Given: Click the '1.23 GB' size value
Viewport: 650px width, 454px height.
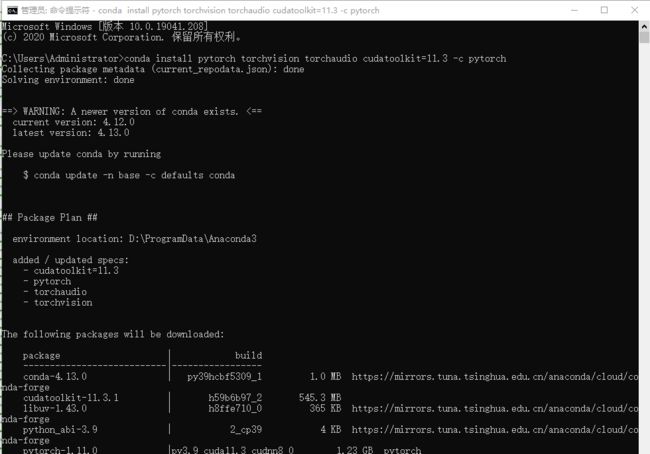Looking at the screenshot, I should 355,450.
